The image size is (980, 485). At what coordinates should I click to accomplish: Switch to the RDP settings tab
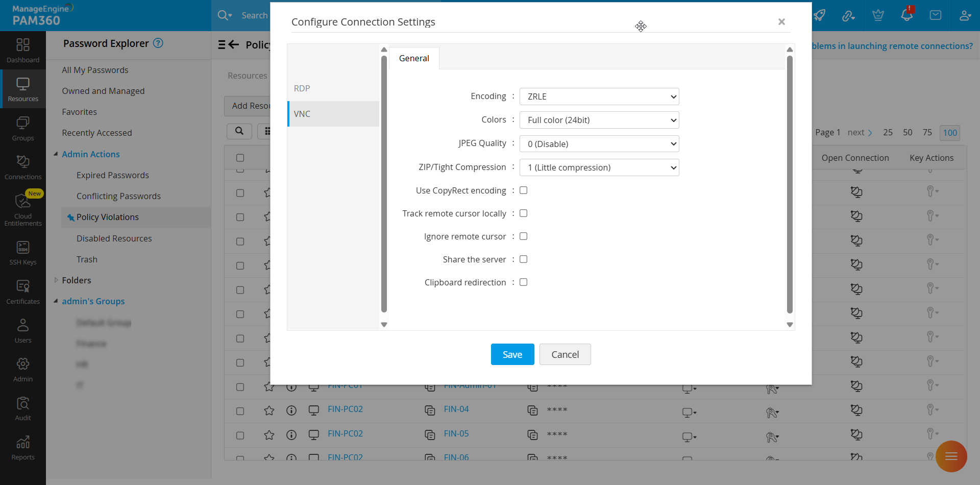pos(302,88)
